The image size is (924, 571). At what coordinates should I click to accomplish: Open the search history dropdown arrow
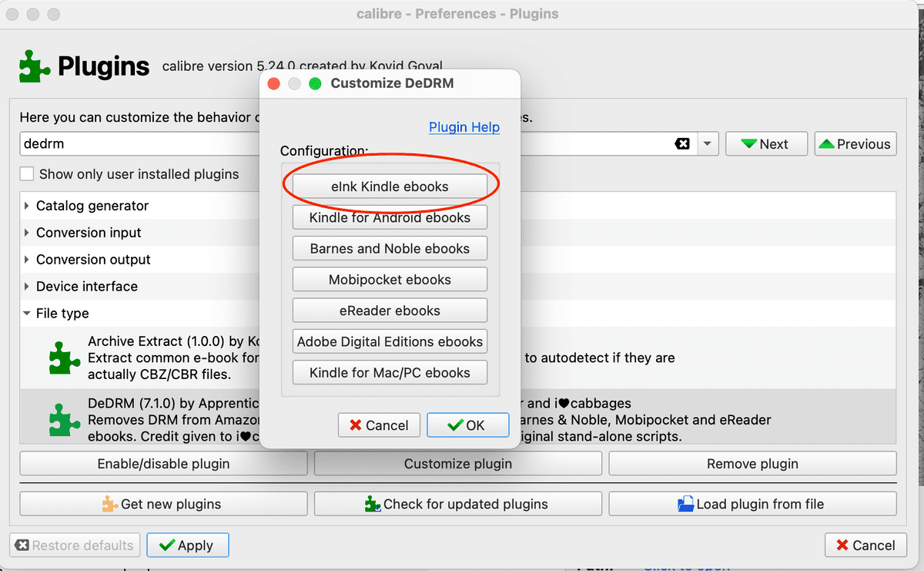(x=708, y=144)
